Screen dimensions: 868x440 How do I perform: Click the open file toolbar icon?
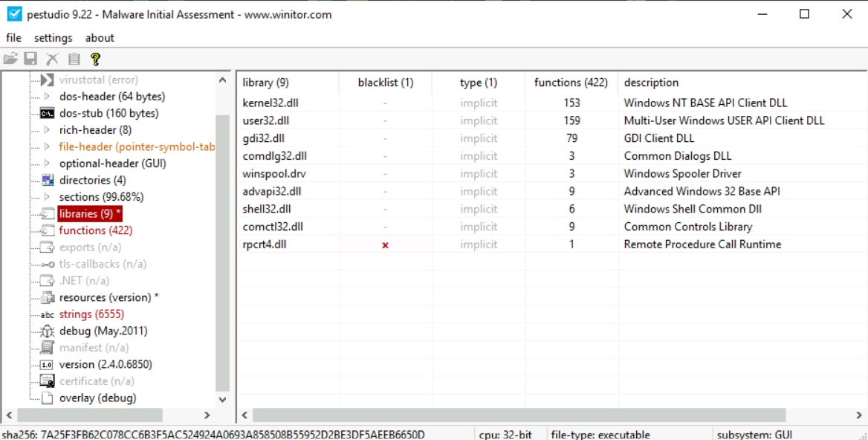[10, 59]
